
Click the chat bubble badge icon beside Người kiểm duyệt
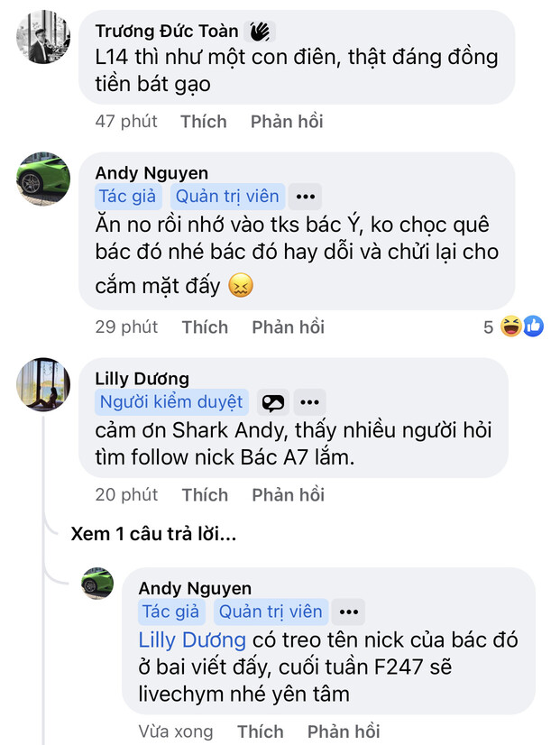pos(271,403)
